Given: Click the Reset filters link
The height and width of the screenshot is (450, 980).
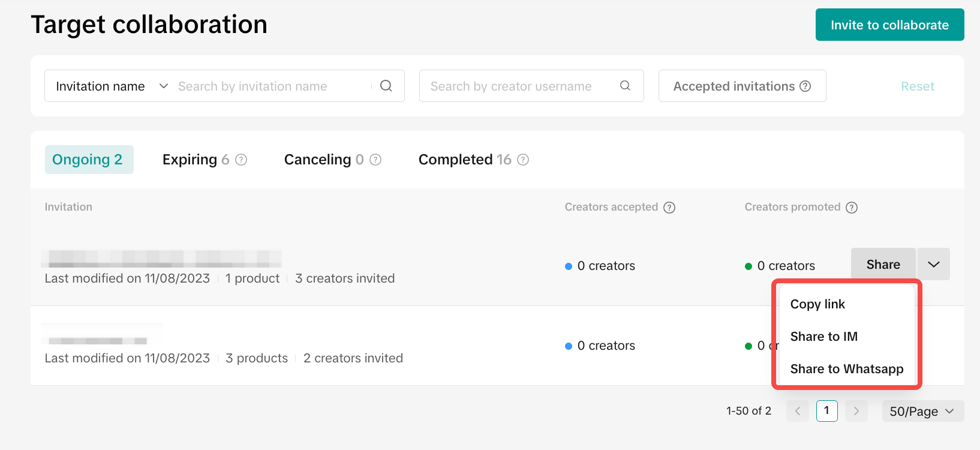Looking at the screenshot, I should (x=917, y=86).
